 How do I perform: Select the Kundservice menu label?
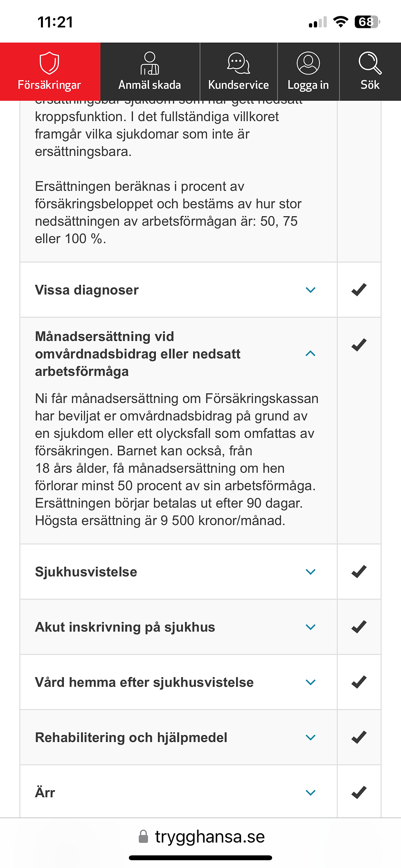(x=239, y=85)
